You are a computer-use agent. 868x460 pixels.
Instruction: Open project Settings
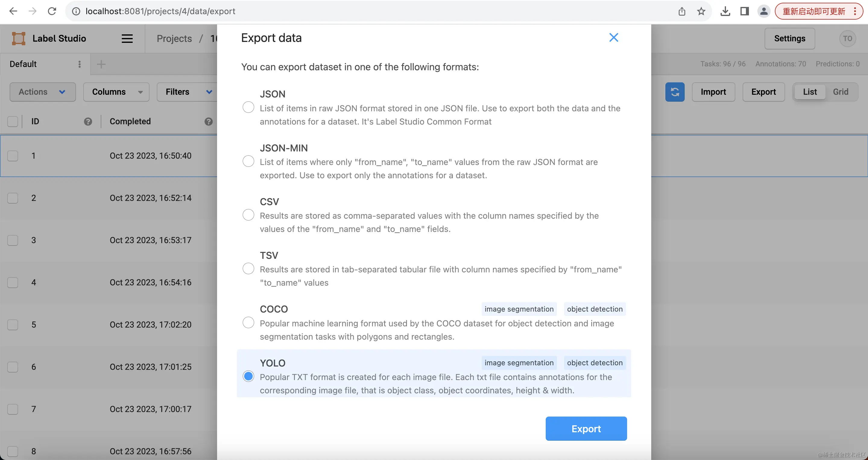[x=790, y=38]
